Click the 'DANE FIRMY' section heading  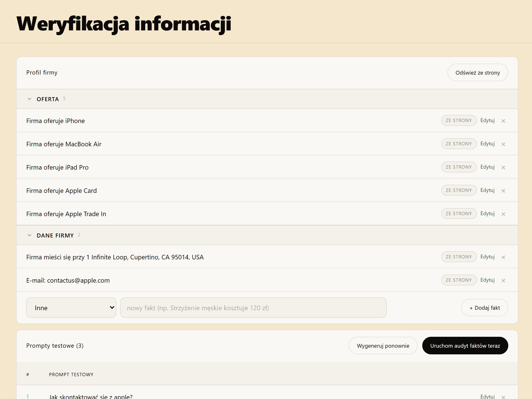[x=55, y=235]
